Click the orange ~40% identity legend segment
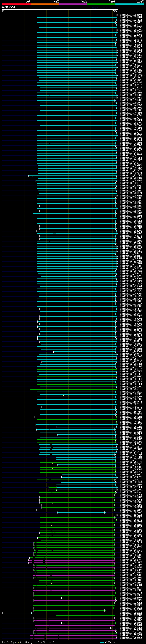 coord(45,4)
